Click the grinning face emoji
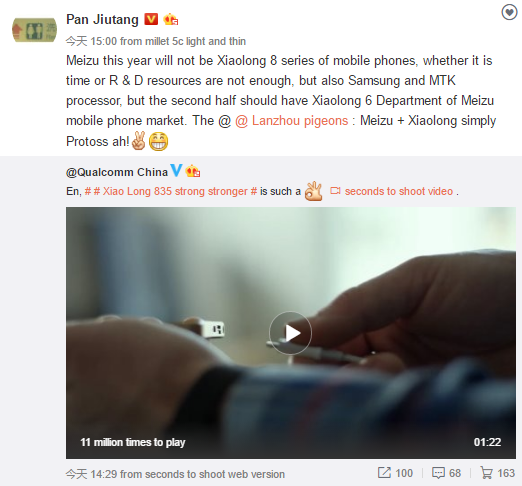This screenshot has width=522, height=486. click(x=158, y=141)
